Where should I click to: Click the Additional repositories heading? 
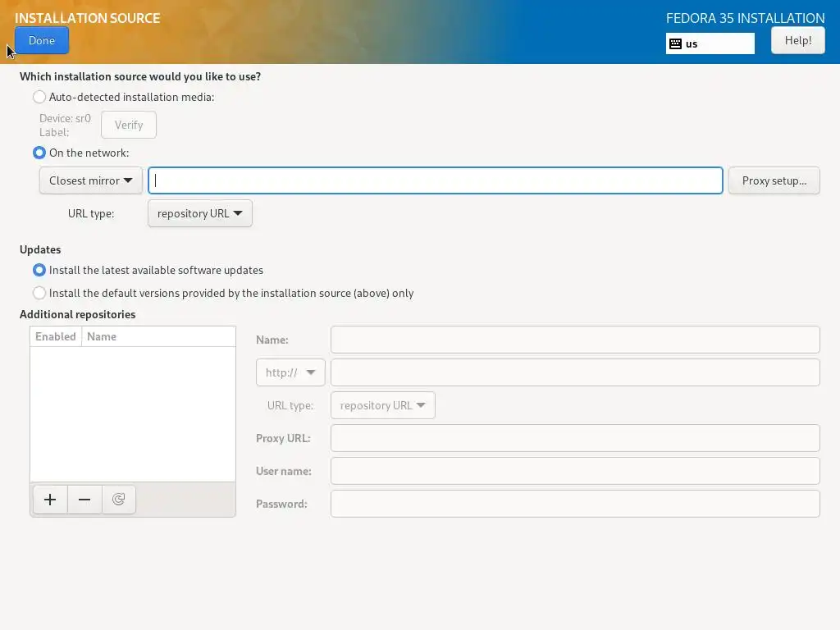click(78, 314)
